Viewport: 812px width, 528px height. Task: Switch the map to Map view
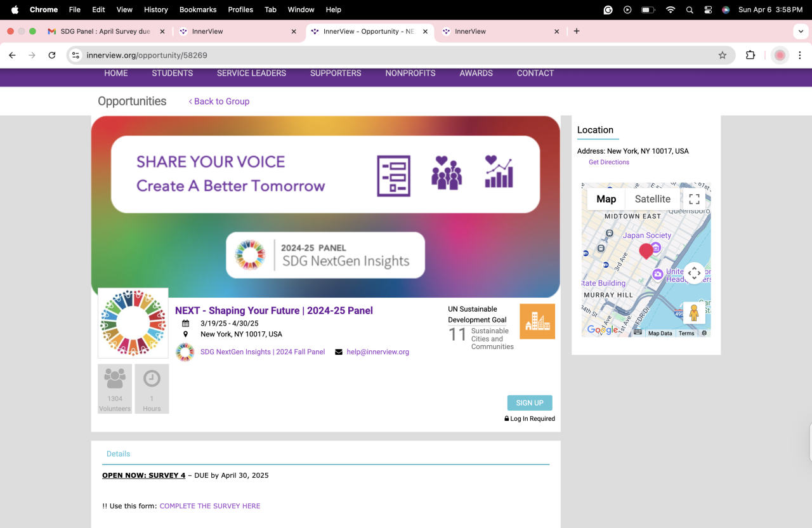pyautogui.click(x=606, y=199)
